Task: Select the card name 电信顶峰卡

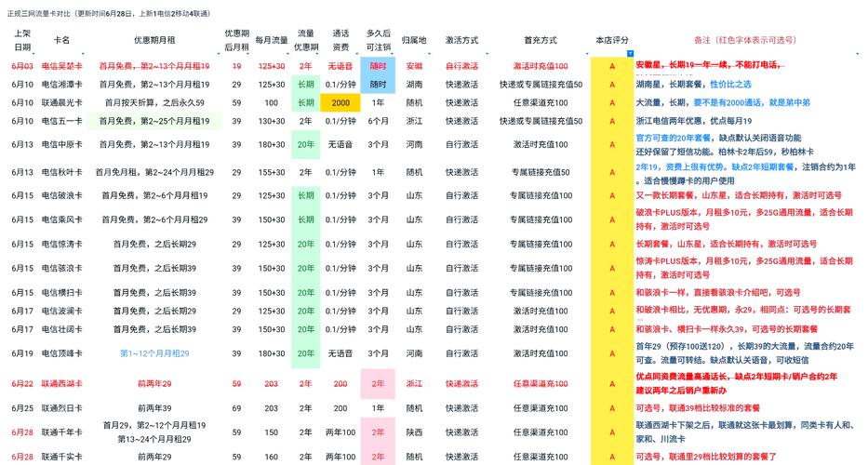Action: (x=62, y=353)
